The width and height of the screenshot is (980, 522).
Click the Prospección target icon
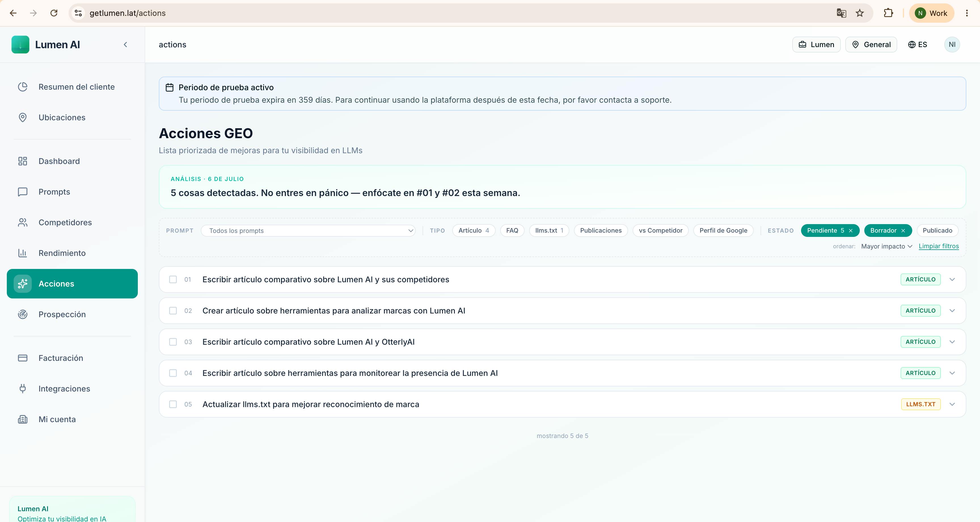[23, 315]
